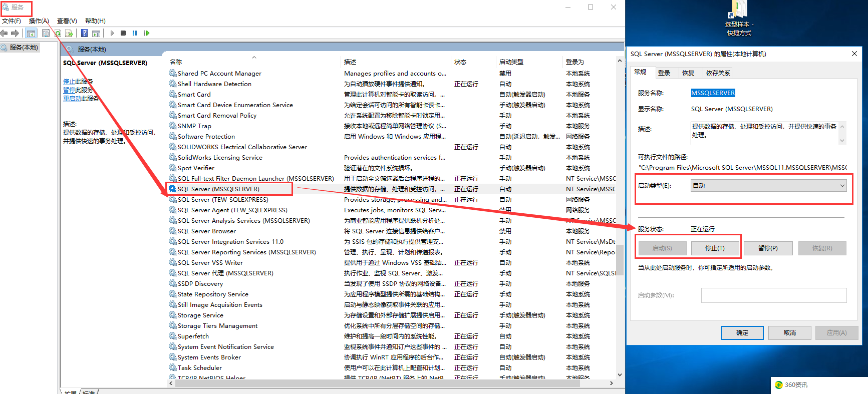Viewport: 868px width, 394px height.
Task: Select the System Event Notification Service row
Action: pos(392,346)
